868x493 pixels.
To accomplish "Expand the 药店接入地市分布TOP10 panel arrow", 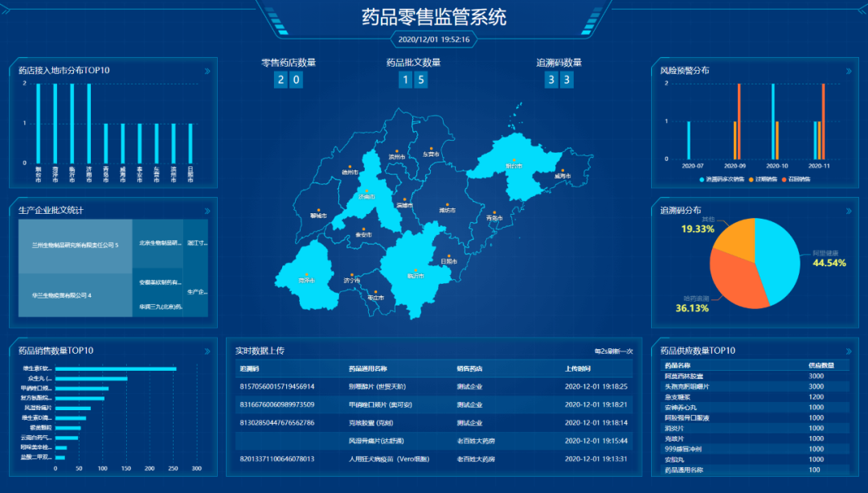I will (207, 72).
